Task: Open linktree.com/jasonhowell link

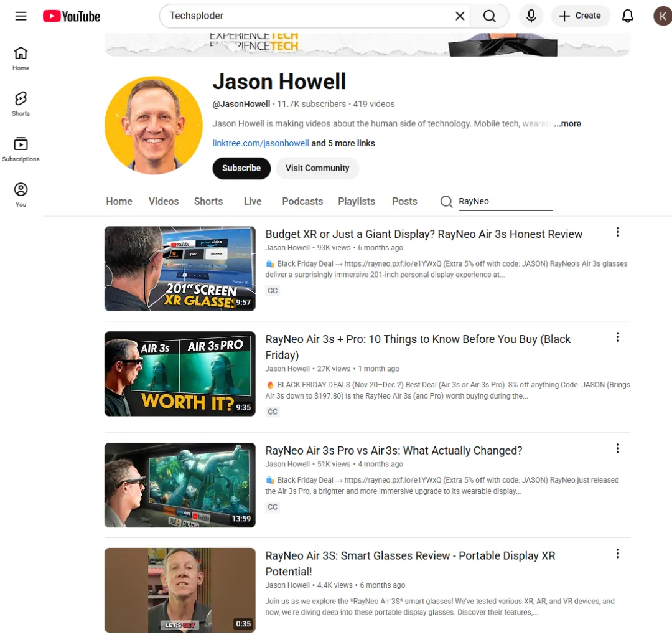Action: tap(261, 143)
